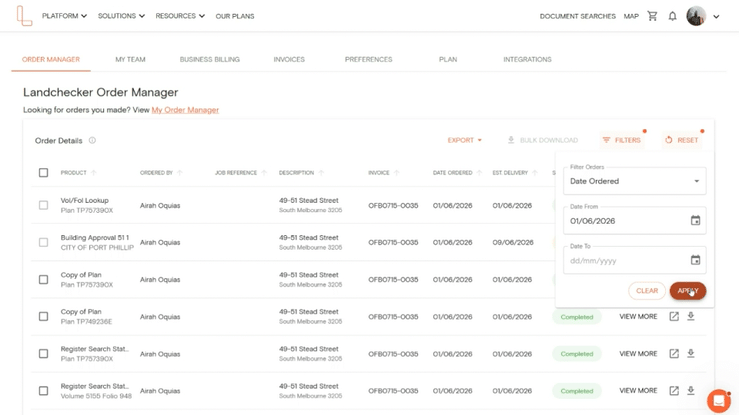Screen dimensions: 739x415
Task: Open Document Searches
Action: [x=577, y=16]
